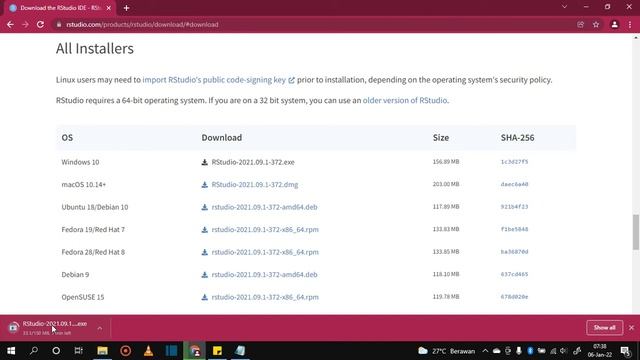
Task: Show hidden system tray icons
Action: tap(485, 351)
